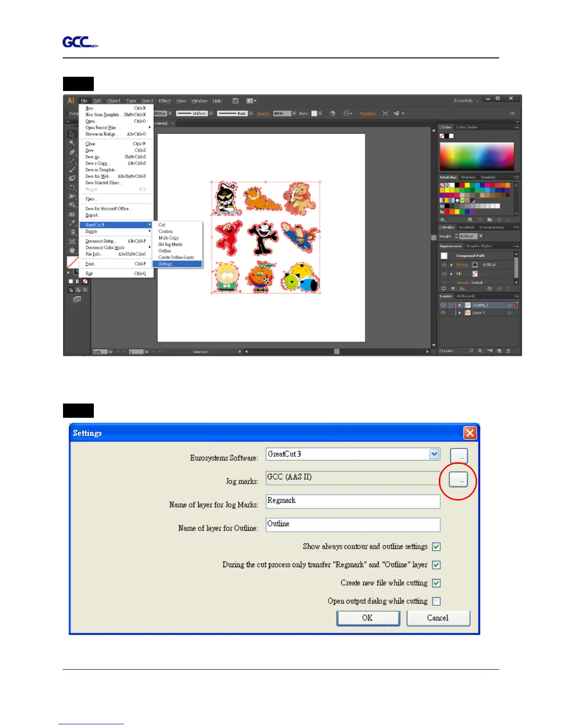Hide Layer 1 with eye icon

click(443, 313)
